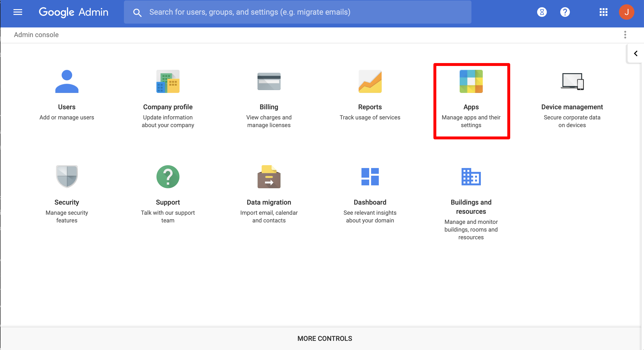Screen dimensions: 644x350
Task: Open the Data migration icon
Action: pyautogui.click(x=269, y=176)
